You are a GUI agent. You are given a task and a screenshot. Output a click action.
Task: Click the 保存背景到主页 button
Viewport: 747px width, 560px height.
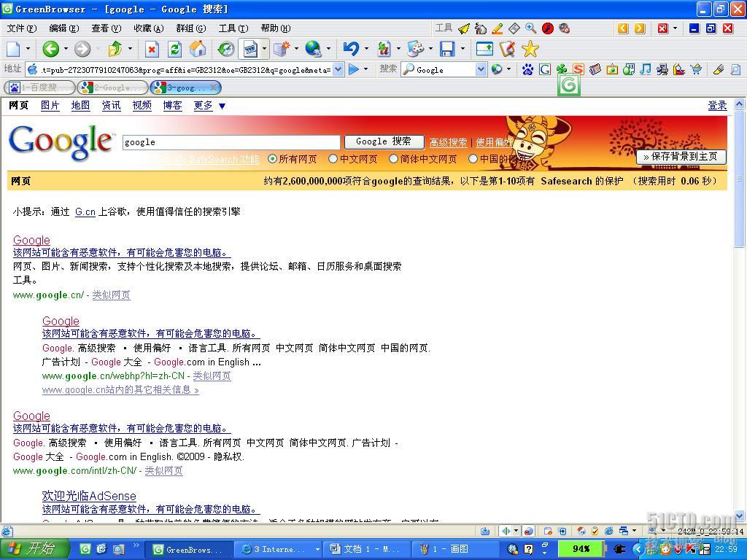point(681,157)
